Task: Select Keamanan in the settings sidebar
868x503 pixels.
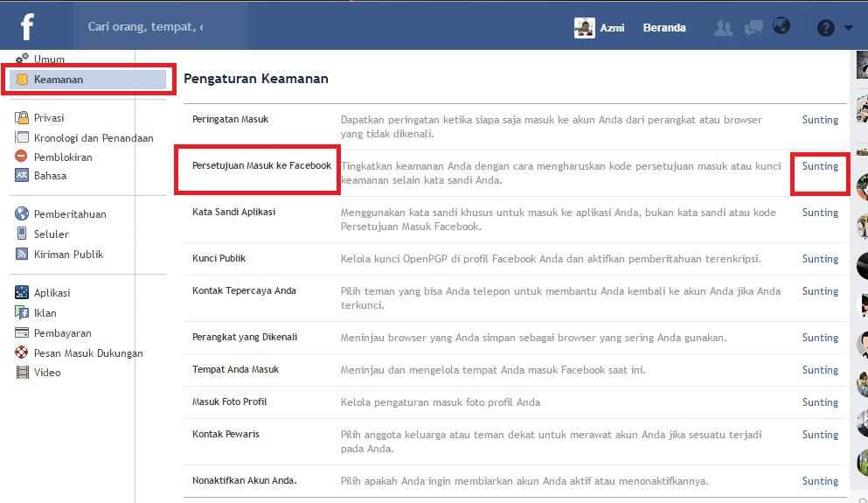Action: 87,80
